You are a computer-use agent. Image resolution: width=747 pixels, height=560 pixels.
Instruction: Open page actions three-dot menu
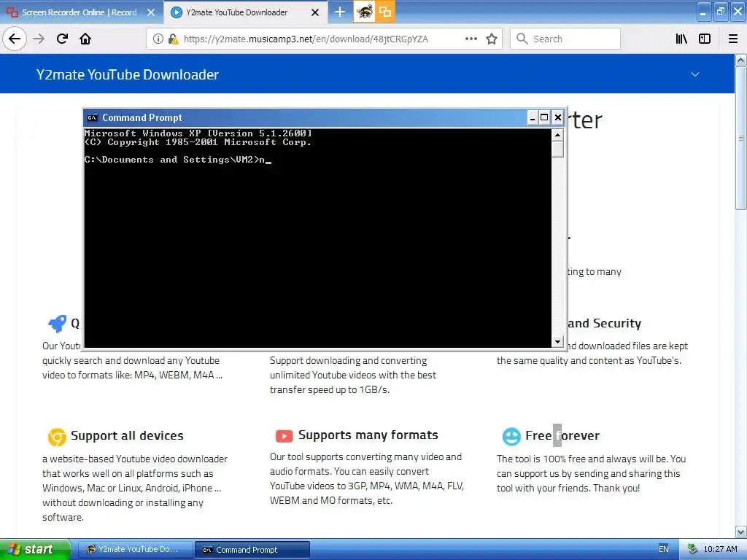(x=471, y=39)
